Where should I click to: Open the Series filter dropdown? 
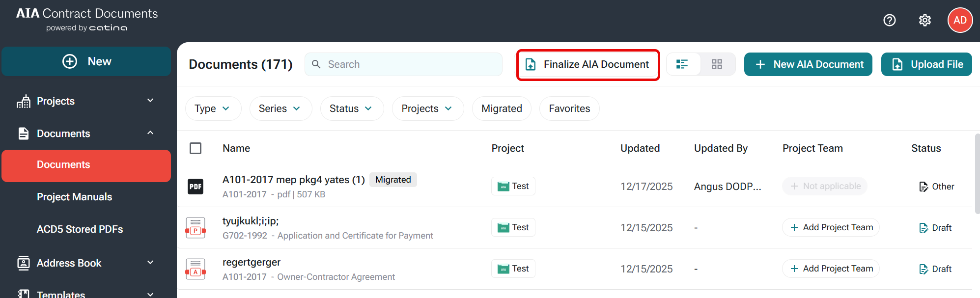pos(280,108)
